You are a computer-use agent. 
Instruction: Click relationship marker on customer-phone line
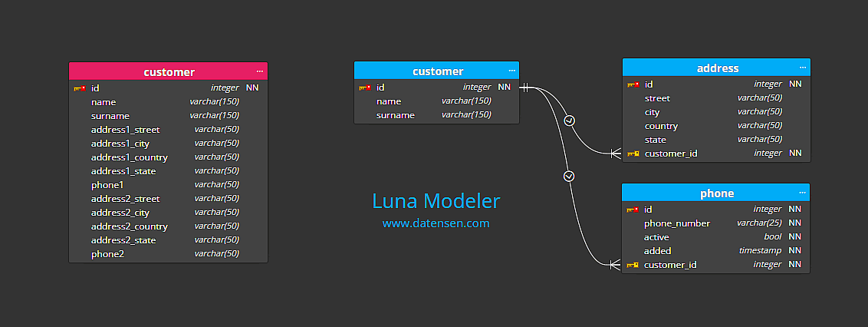point(569,177)
